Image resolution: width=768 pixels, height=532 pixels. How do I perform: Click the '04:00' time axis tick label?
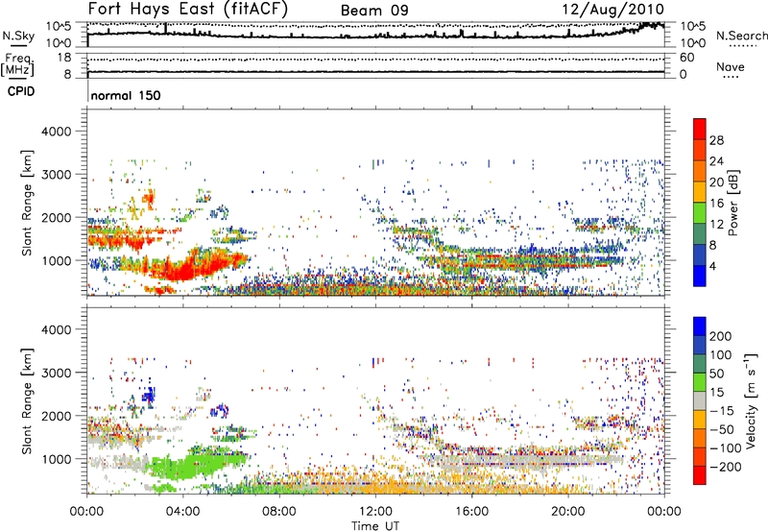(x=182, y=512)
